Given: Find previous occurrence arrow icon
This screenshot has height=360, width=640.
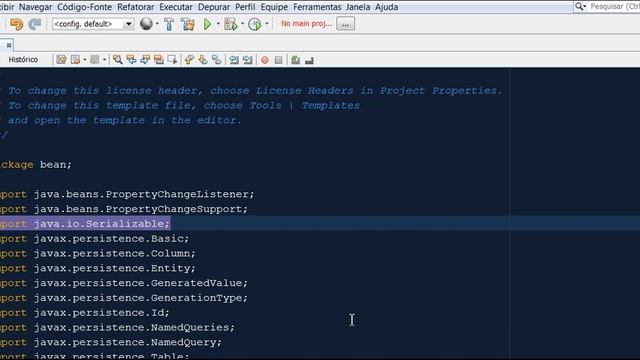Looking at the screenshot, I should tap(131, 60).
